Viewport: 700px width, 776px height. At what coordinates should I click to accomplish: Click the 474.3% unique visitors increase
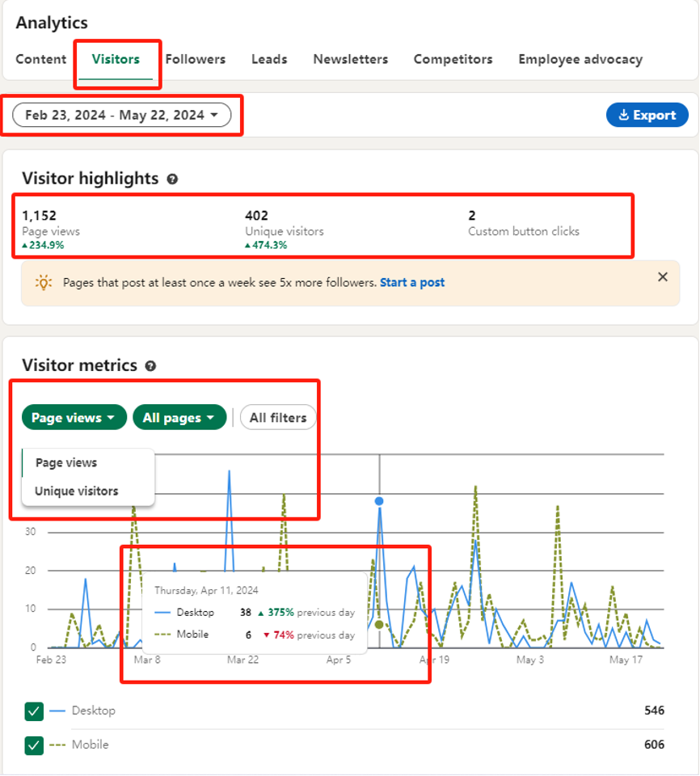(266, 245)
